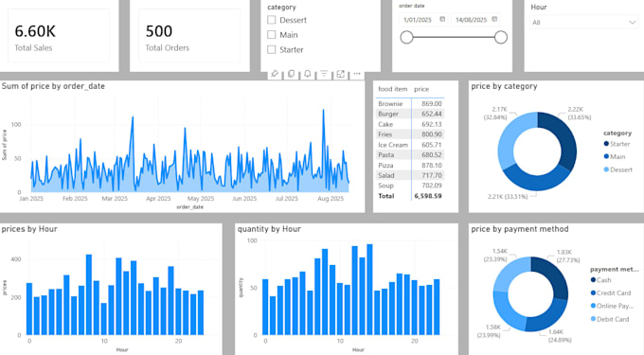Open calendar picker for end date 14/08/2025
Viewport: 644px width, 355px height.
pyautogui.click(x=494, y=19)
